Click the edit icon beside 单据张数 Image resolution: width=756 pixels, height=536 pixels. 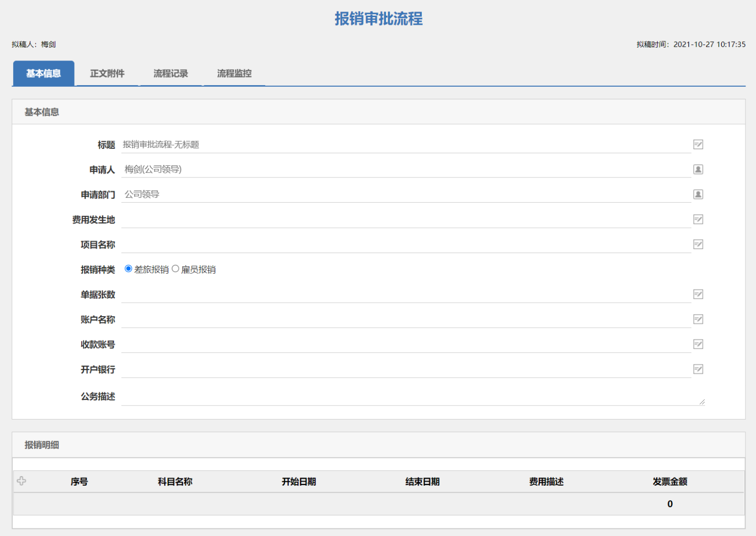click(699, 294)
